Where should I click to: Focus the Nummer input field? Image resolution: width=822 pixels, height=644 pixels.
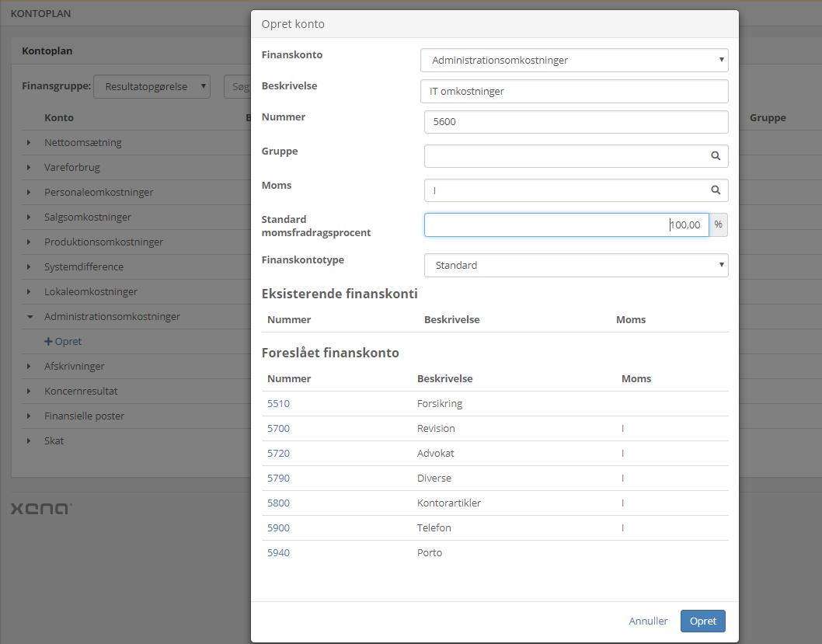click(575, 122)
